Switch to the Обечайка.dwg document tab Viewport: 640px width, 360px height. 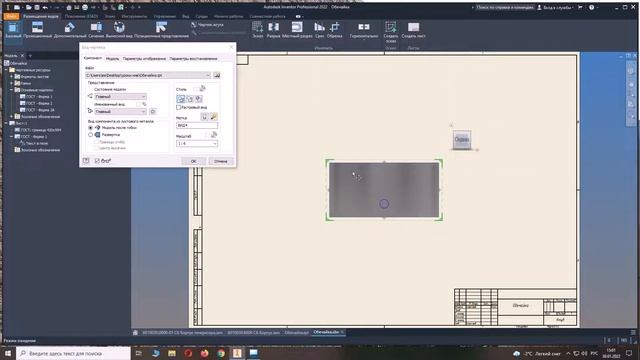click(x=326, y=333)
